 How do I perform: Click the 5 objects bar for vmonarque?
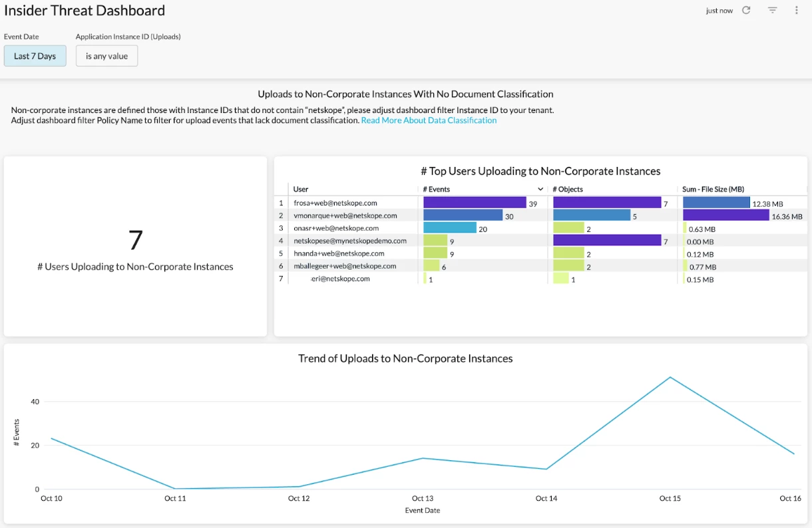(592, 215)
